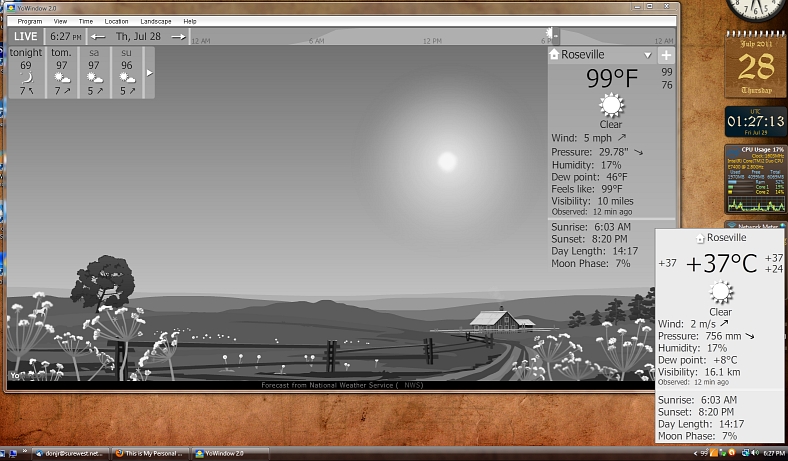Screen dimensions: 788x461
Task: Click +37°C temperature in the widget
Action: 721,263
